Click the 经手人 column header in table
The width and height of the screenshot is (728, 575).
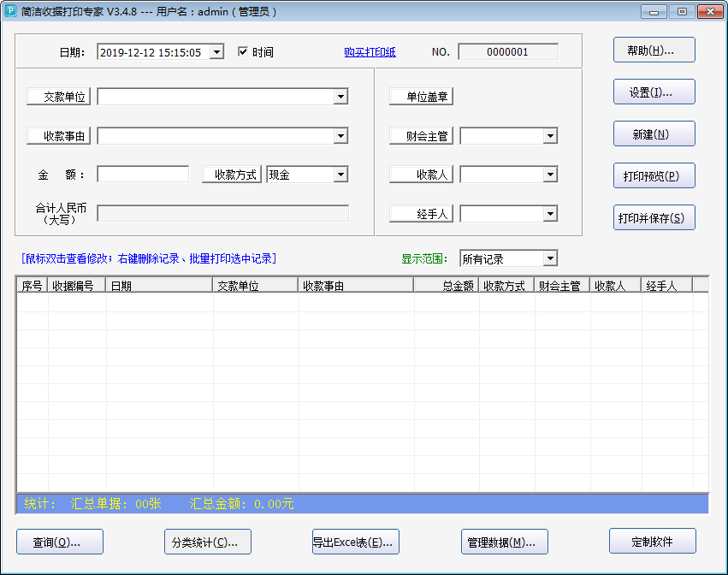(667, 285)
